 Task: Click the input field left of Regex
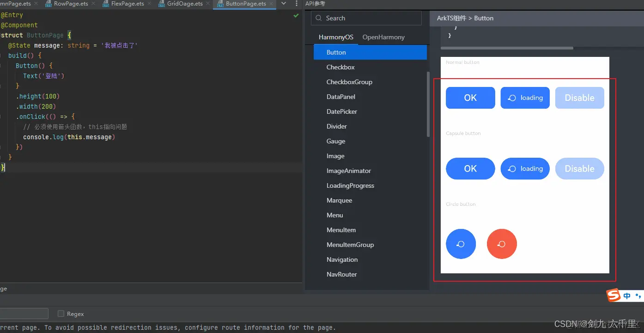[24, 314]
